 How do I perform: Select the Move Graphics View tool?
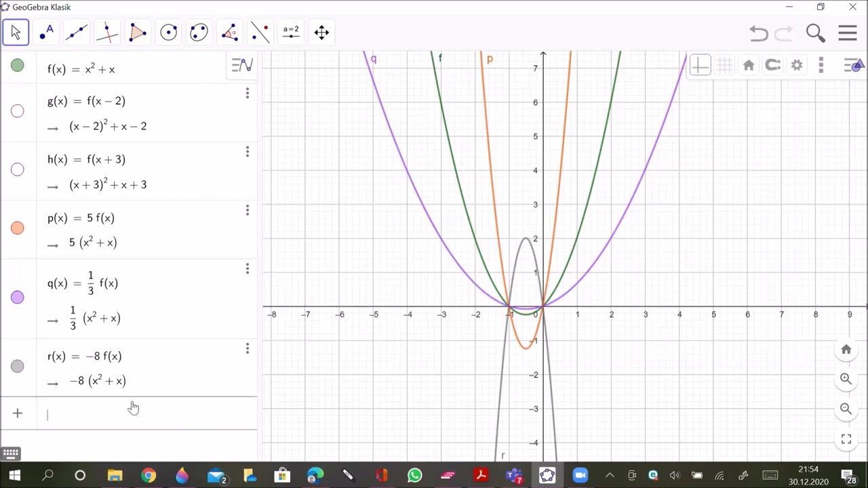point(321,32)
